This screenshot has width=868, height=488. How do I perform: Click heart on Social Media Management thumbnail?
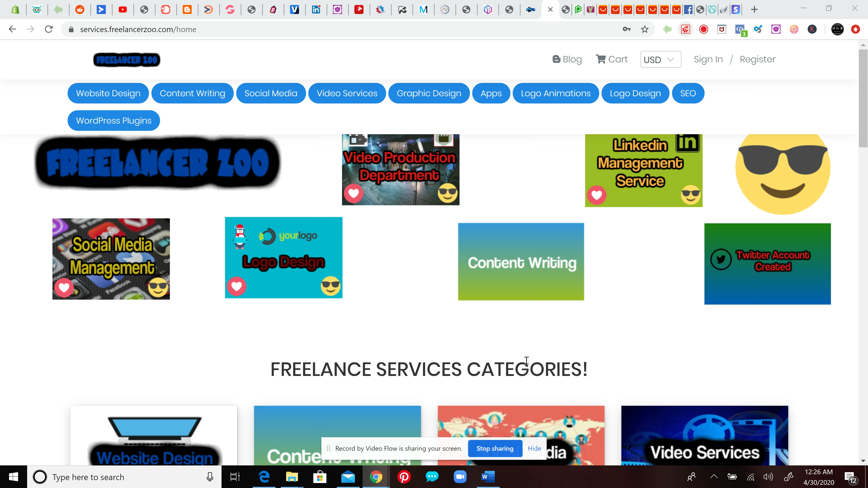tap(64, 288)
